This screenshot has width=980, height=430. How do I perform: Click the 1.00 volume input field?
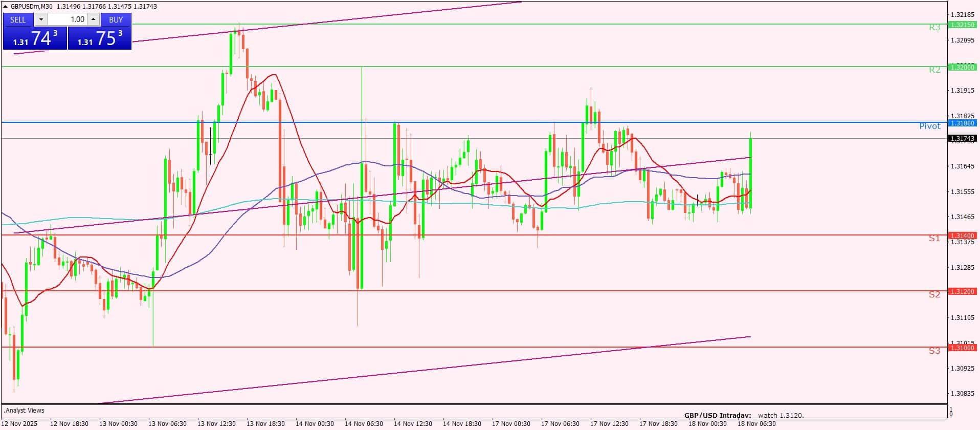(68, 19)
